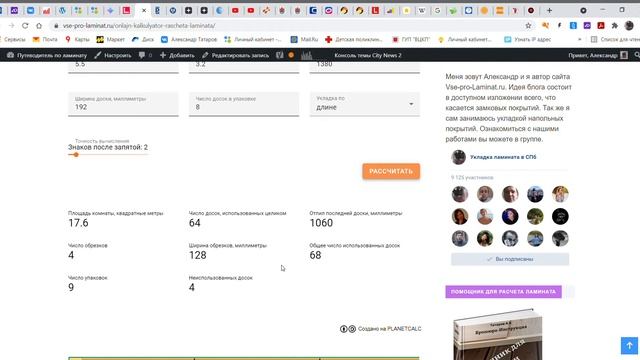Click the VK group avatar next to Укладка ламината
This screenshot has width=640, height=360.
[x=458, y=157]
